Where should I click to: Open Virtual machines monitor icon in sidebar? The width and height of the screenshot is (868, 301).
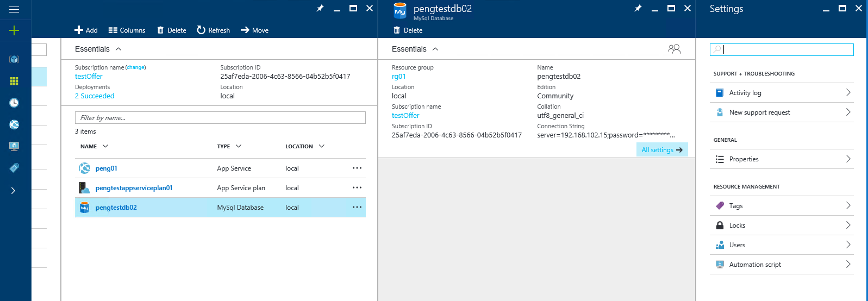pos(14,146)
